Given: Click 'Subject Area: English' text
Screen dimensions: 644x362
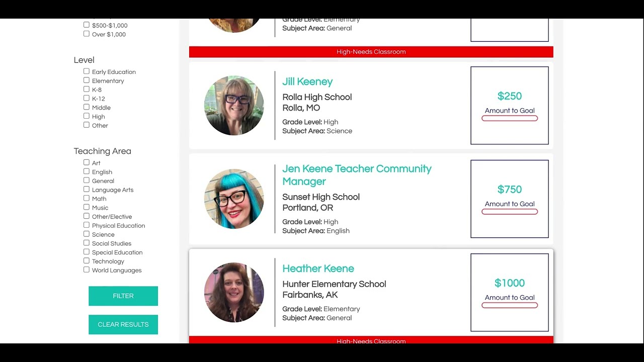Looking at the screenshot, I should [x=316, y=231].
